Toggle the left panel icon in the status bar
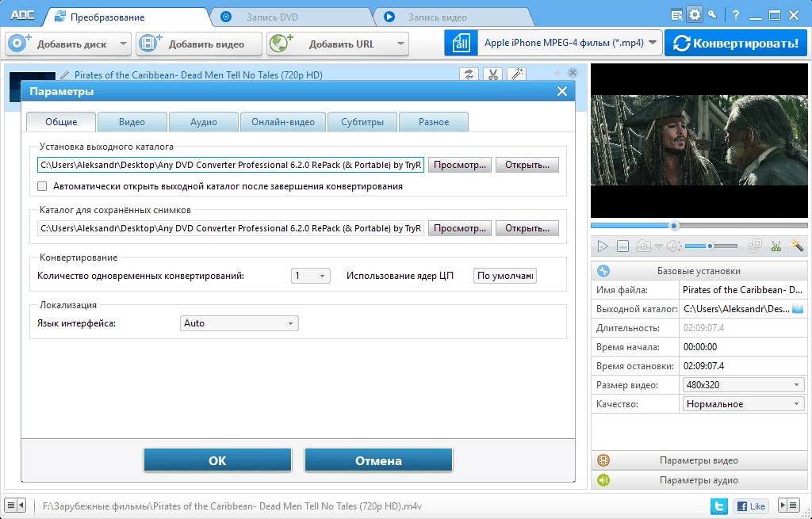 (15, 505)
